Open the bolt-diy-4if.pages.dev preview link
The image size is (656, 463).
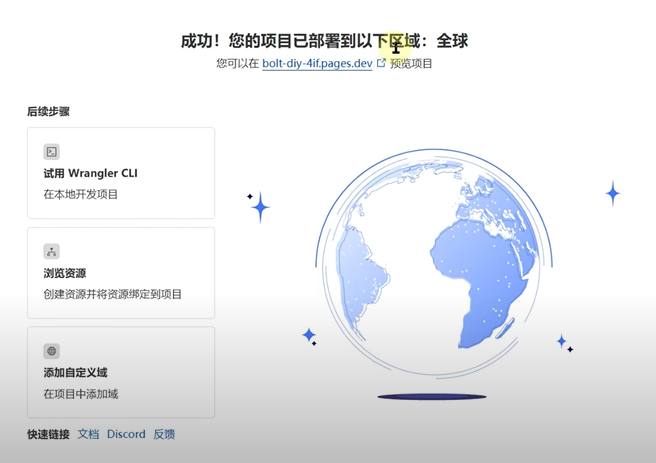tap(317, 64)
